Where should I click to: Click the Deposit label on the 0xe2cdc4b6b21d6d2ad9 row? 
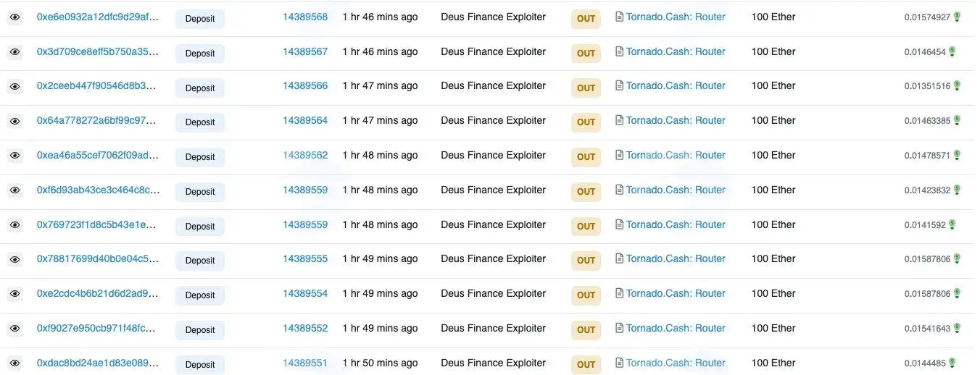pyautogui.click(x=200, y=295)
